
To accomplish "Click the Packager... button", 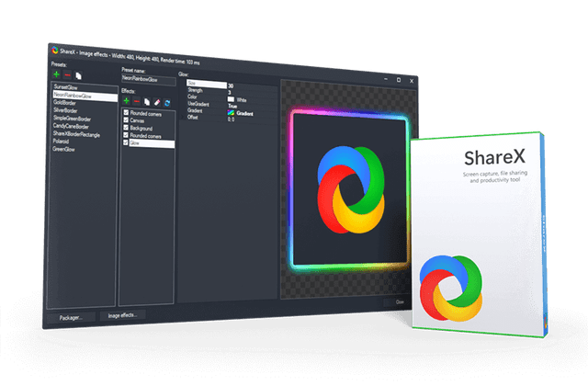I will [71, 318].
